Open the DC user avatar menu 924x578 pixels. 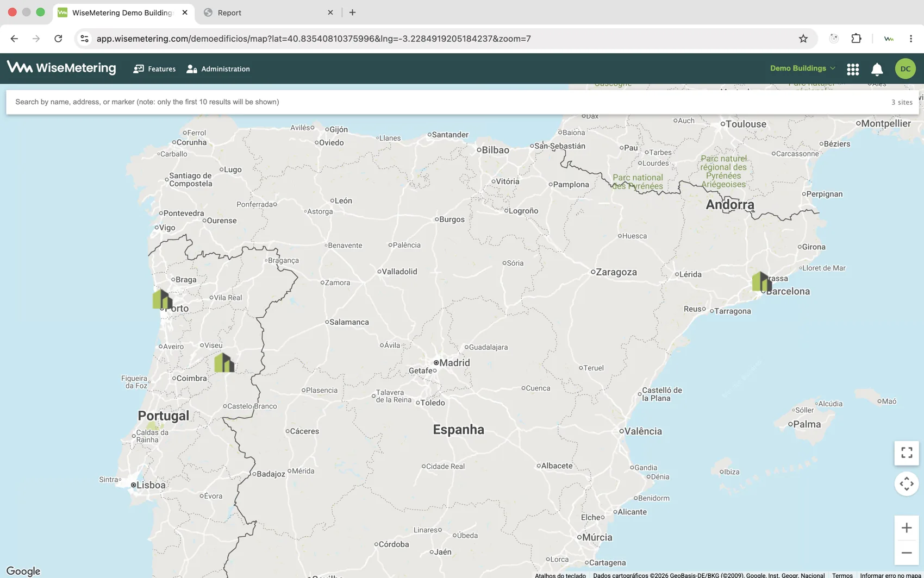click(x=906, y=68)
